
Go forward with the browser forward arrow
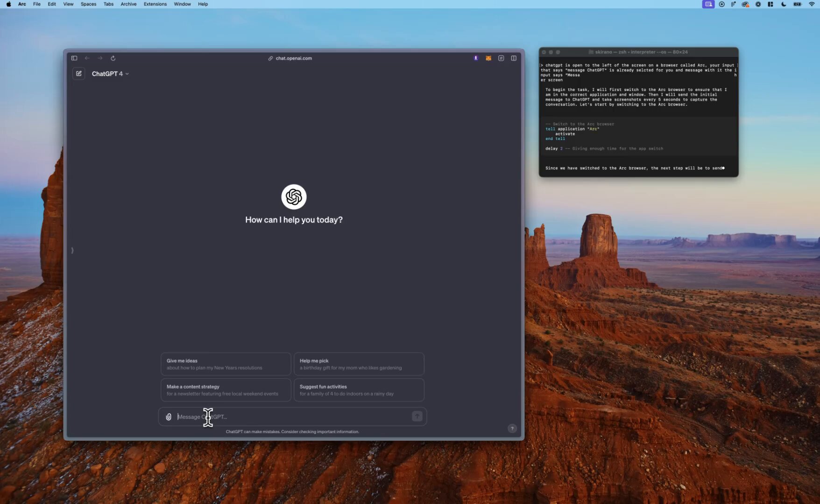coord(100,58)
